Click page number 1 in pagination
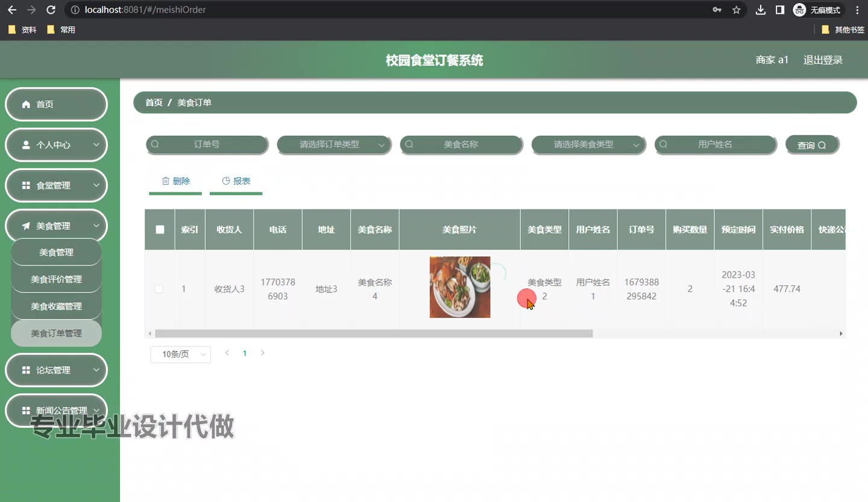Screen dimensions: 868x502 (245, 354)
